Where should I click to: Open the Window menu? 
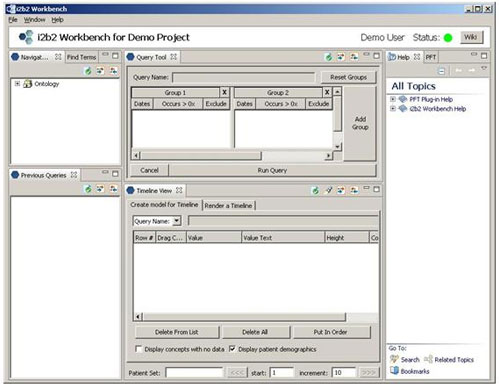[34, 20]
